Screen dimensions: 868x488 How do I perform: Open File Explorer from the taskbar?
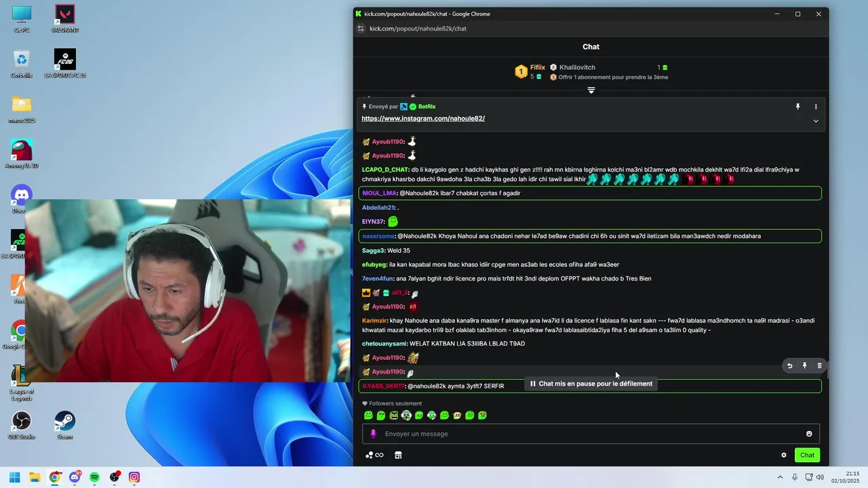tap(35, 477)
